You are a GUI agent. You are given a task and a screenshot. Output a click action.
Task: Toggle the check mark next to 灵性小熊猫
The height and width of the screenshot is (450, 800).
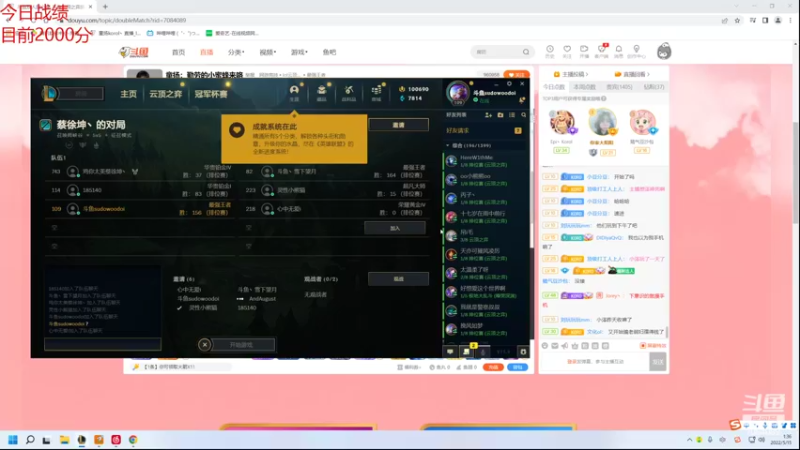coord(180,308)
